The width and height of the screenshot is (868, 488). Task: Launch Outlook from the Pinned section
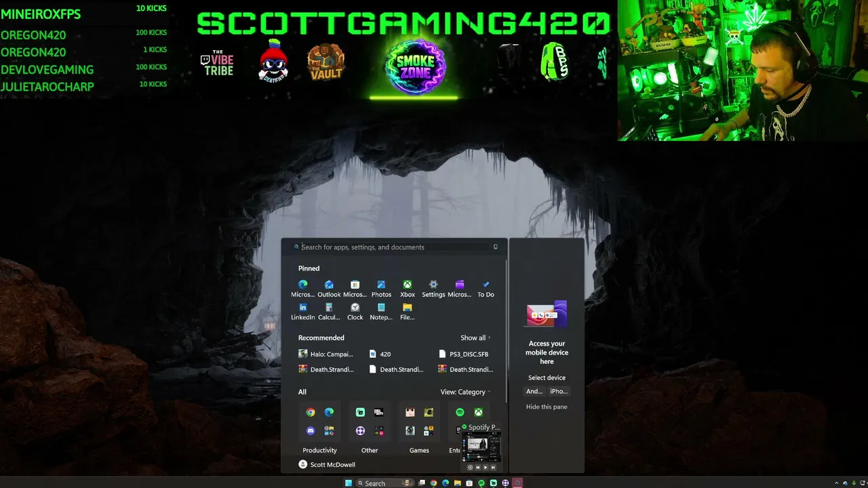pos(329,289)
